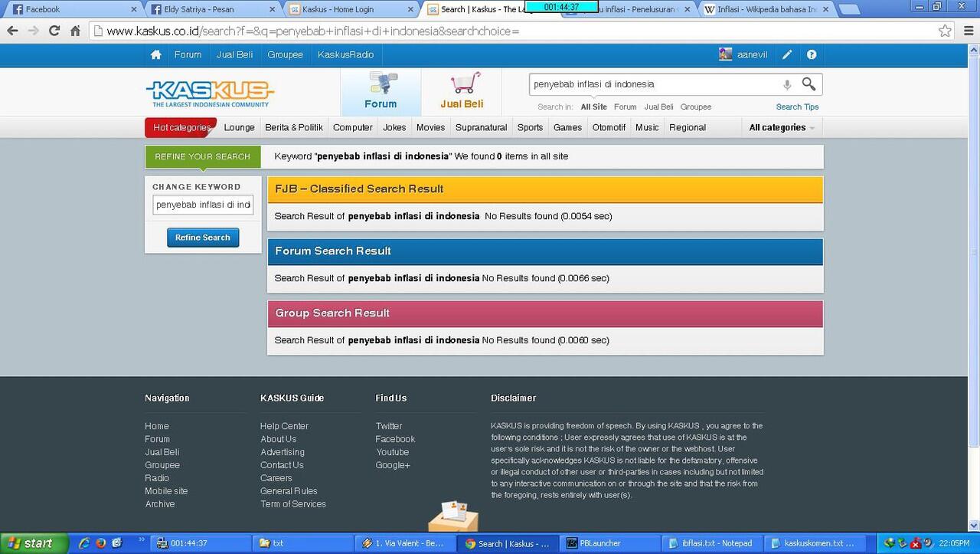Open the browser home page icon
The height and width of the screenshot is (554, 980).
pyautogui.click(x=75, y=31)
